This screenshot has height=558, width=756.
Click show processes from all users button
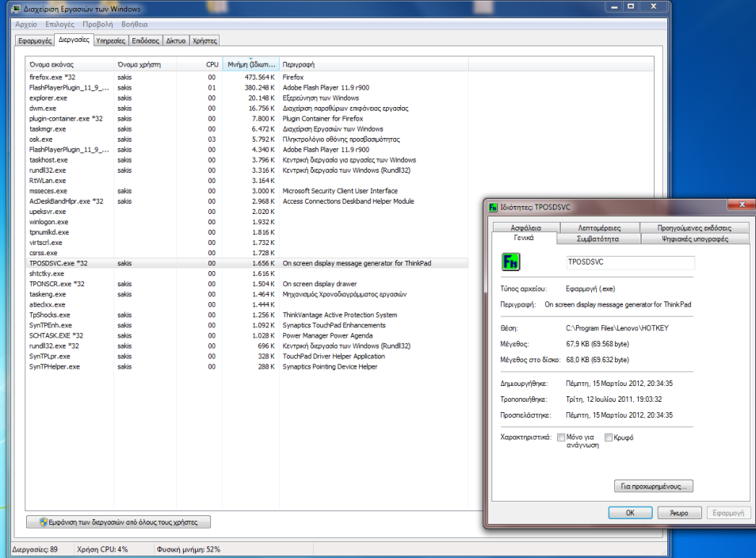coord(119,522)
